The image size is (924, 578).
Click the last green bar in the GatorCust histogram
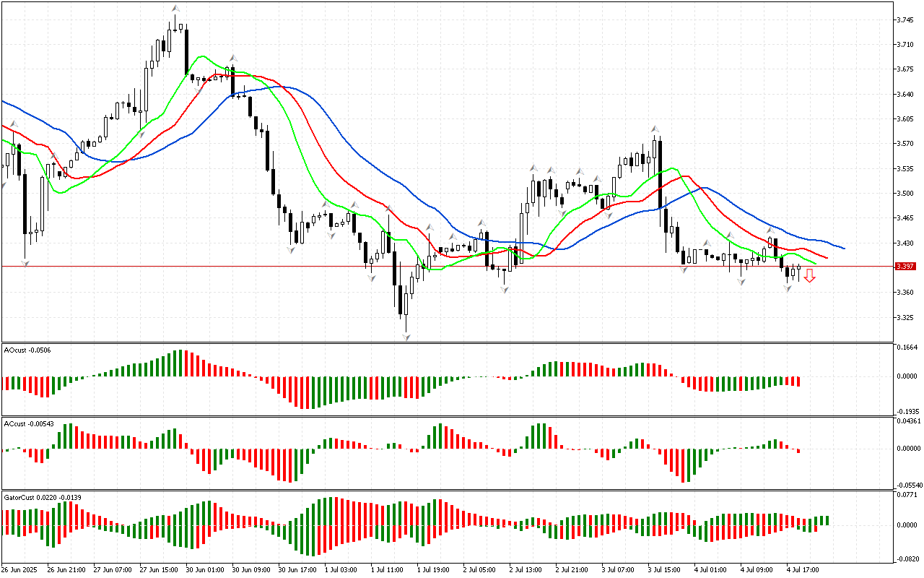pos(827,520)
